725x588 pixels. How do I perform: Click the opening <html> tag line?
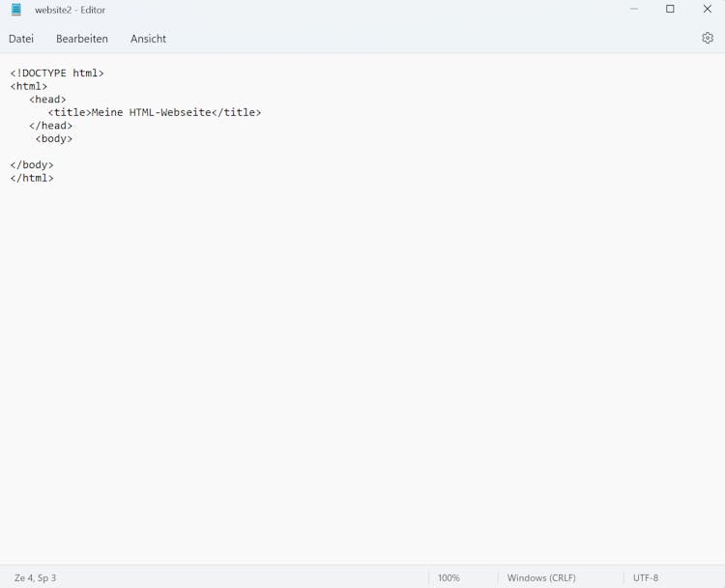29,86
